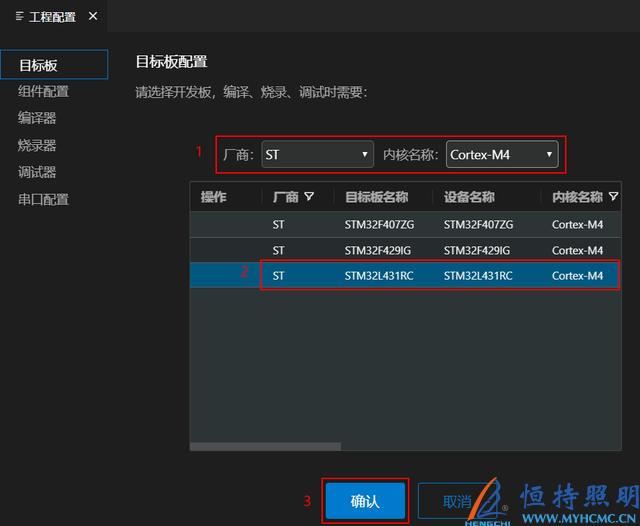Go to the 编译器 section
640x526 pixels.
pyautogui.click(x=37, y=118)
